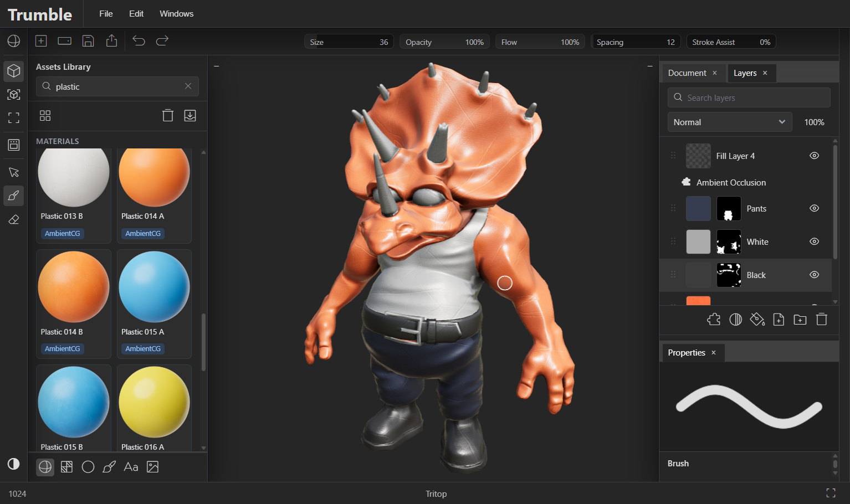Open the Normal blend mode dropdown

tap(729, 122)
